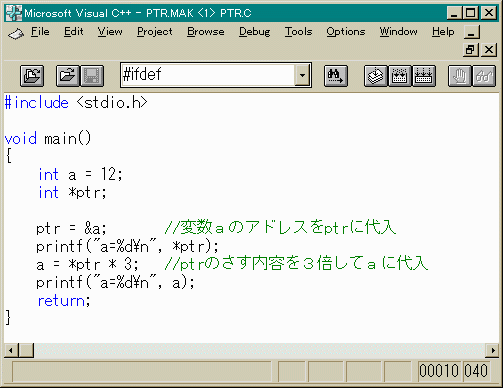Click the '#include <stdio.h>' line
This screenshot has width=503, height=388.
pyautogui.click(x=76, y=102)
